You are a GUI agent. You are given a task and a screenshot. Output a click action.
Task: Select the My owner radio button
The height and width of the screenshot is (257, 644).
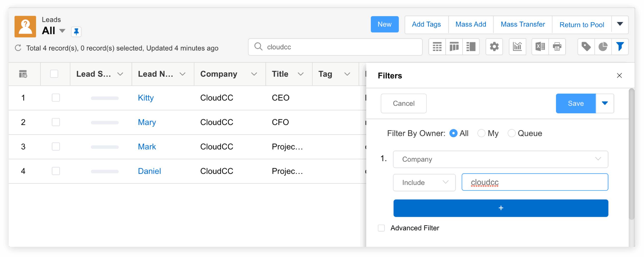(x=481, y=133)
